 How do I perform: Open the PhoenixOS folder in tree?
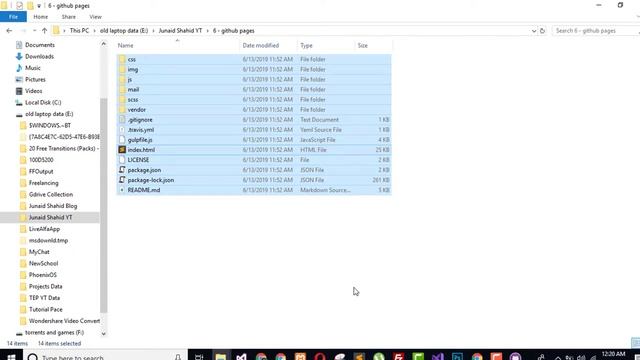[42, 275]
